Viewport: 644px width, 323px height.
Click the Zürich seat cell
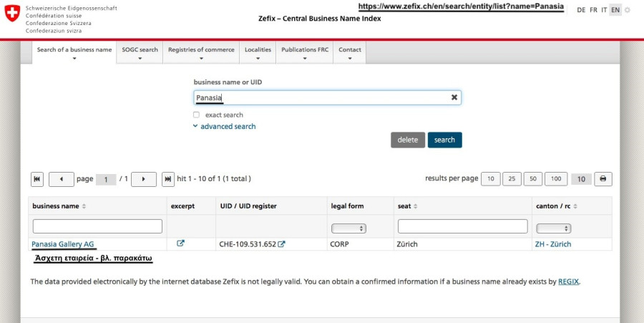click(407, 244)
